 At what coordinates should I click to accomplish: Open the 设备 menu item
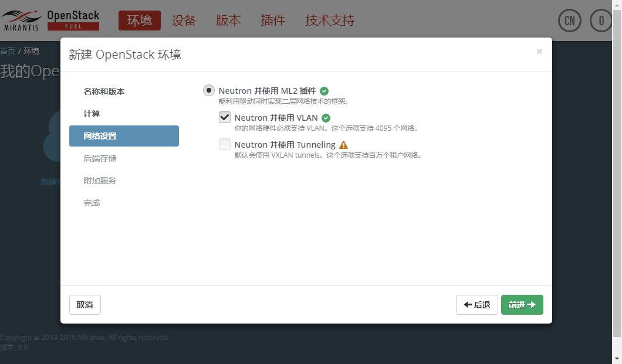point(184,21)
